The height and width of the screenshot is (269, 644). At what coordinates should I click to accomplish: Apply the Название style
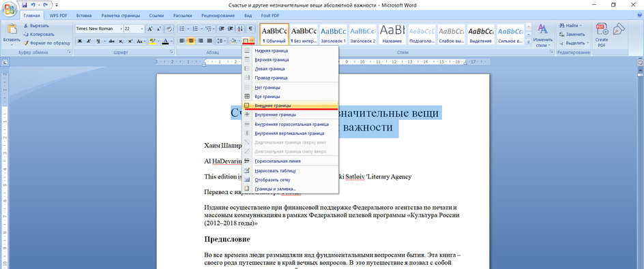[x=392, y=34]
